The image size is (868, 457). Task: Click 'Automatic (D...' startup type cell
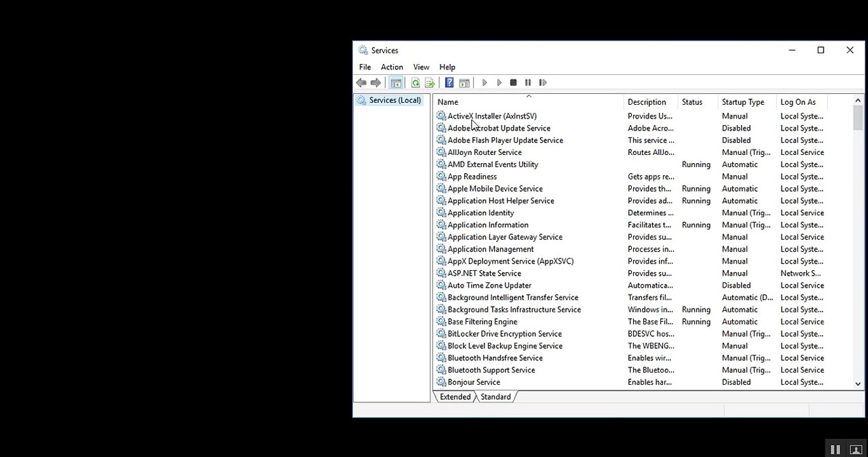coord(747,298)
